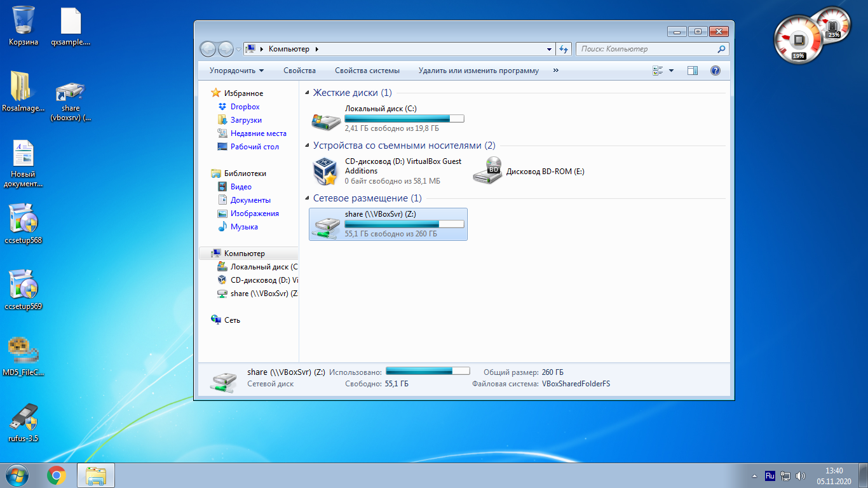Open the Упорядочить dropdown menu
The height and width of the screenshot is (488, 868).
pos(237,71)
